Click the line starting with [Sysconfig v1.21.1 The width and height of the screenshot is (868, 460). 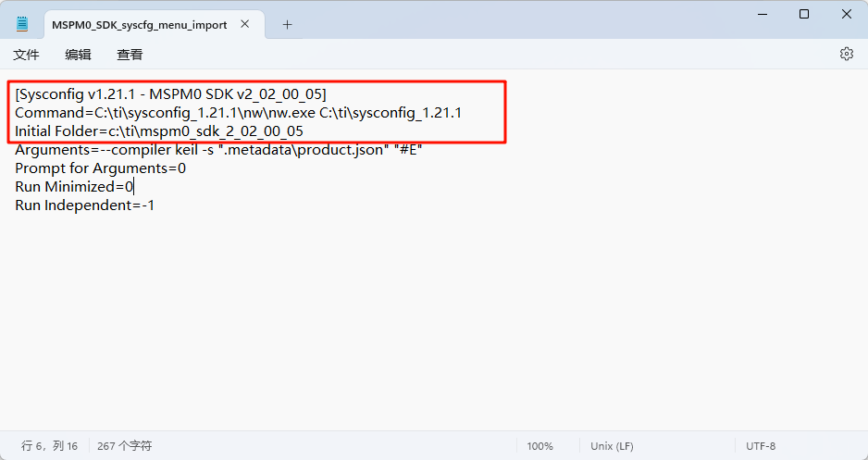point(170,94)
